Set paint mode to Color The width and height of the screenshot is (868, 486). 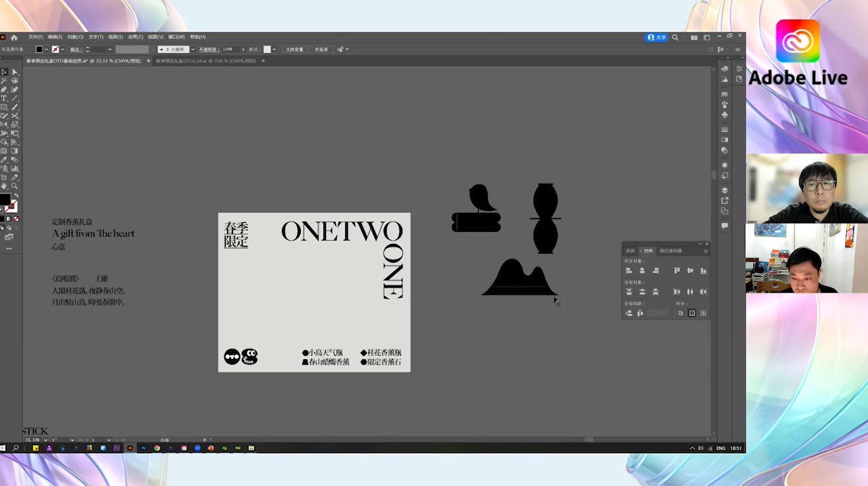pos(2,218)
